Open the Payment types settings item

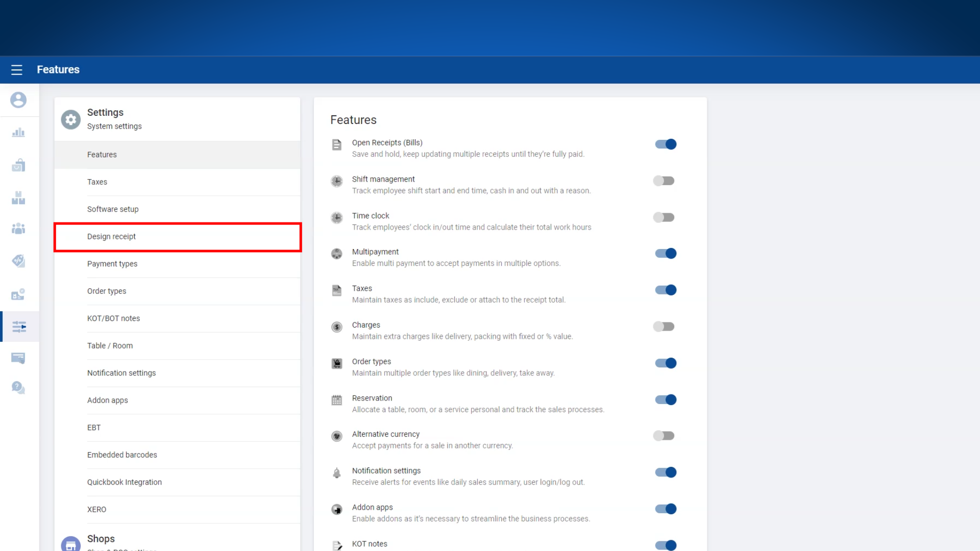pyautogui.click(x=112, y=264)
